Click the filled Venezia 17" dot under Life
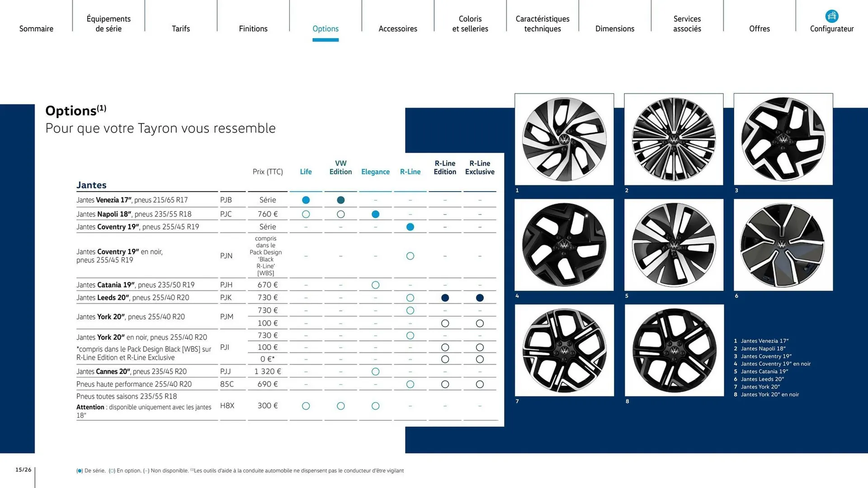The height and width of the screenshot is (488, 868). click(x=306, y=200)
